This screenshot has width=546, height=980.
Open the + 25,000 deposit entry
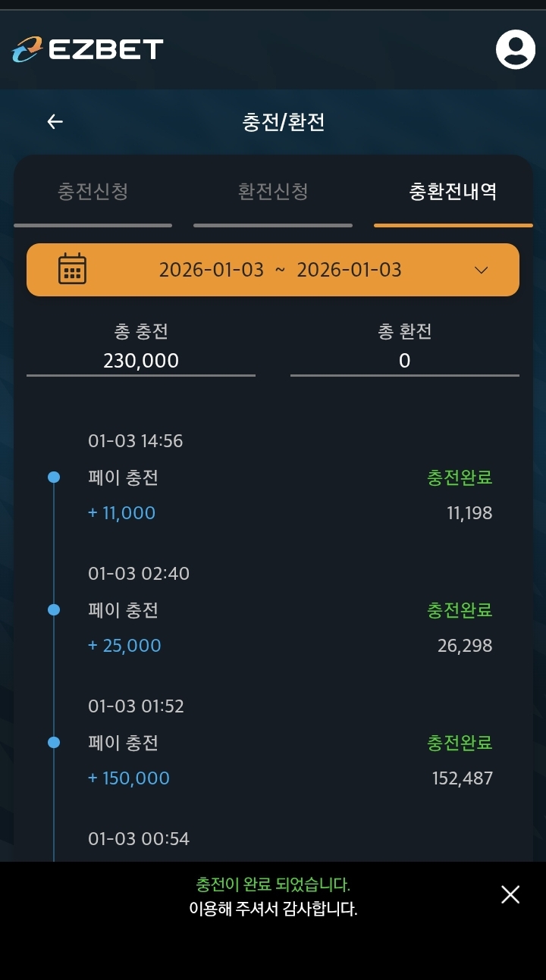pyautogui.click(x=124, y=646)
